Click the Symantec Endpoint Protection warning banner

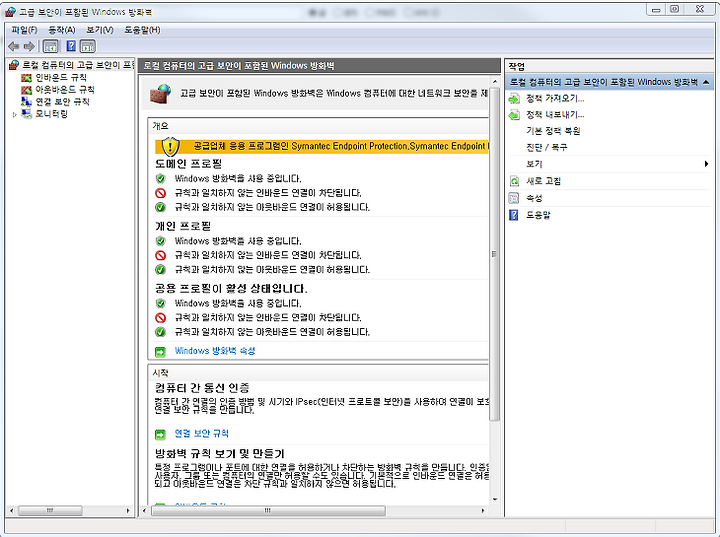(322, 147)
